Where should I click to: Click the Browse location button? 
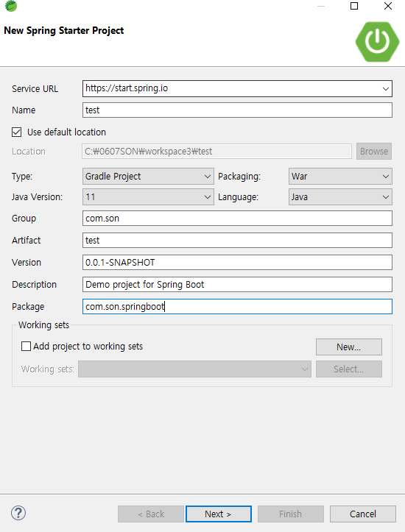coord(374,152)
